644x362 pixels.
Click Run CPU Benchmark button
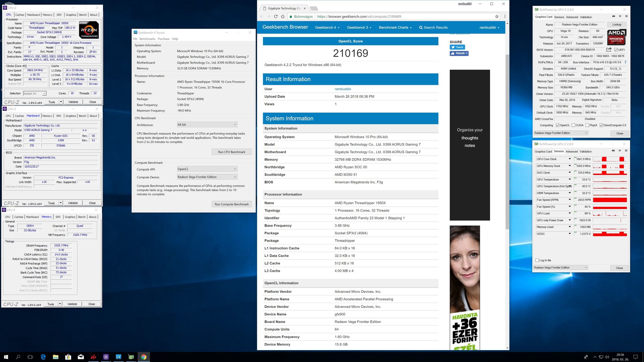coord(232,152)
